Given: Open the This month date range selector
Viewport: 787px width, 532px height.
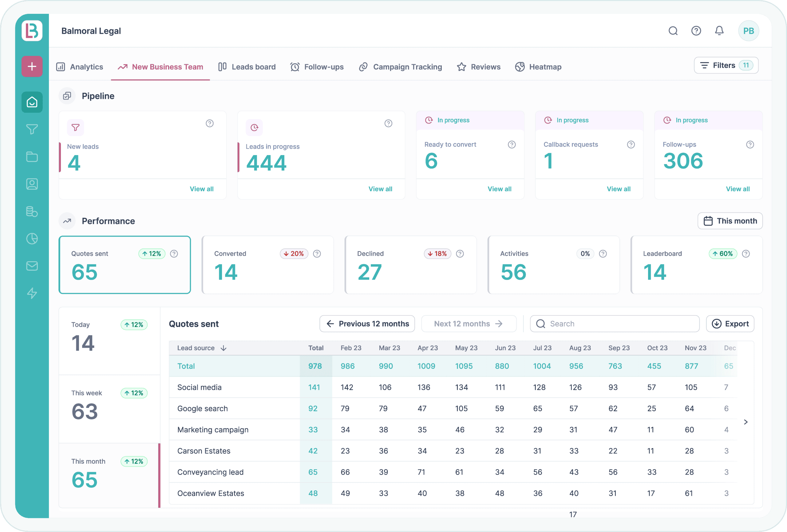Looking at the screenshot, I should coord(730,221).
